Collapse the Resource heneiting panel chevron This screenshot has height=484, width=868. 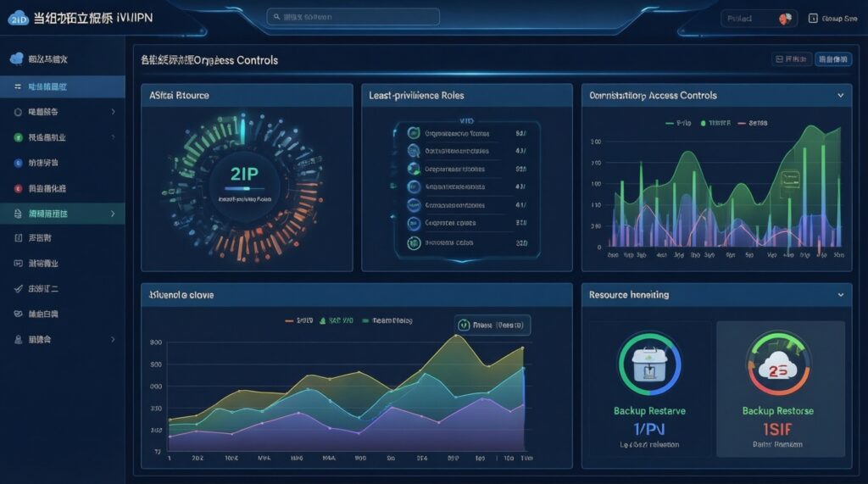coord(840,295)
